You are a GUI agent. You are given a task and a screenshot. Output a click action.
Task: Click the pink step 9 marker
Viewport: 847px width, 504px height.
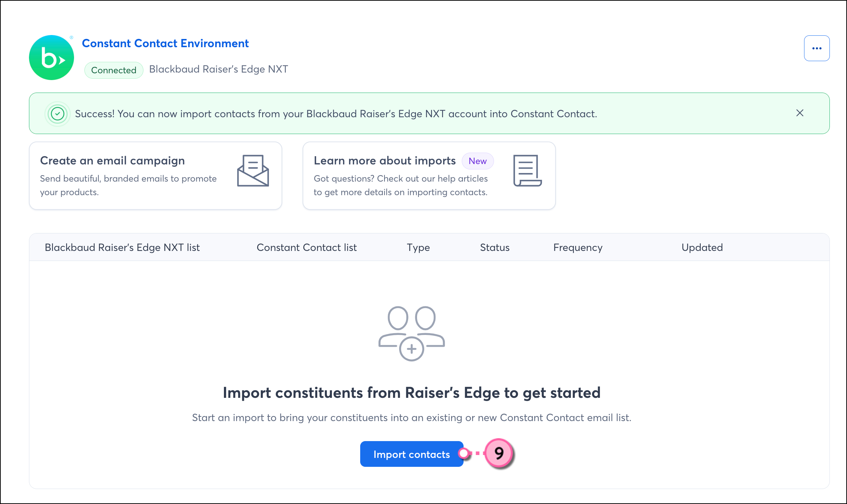click(x=499, y=454)
